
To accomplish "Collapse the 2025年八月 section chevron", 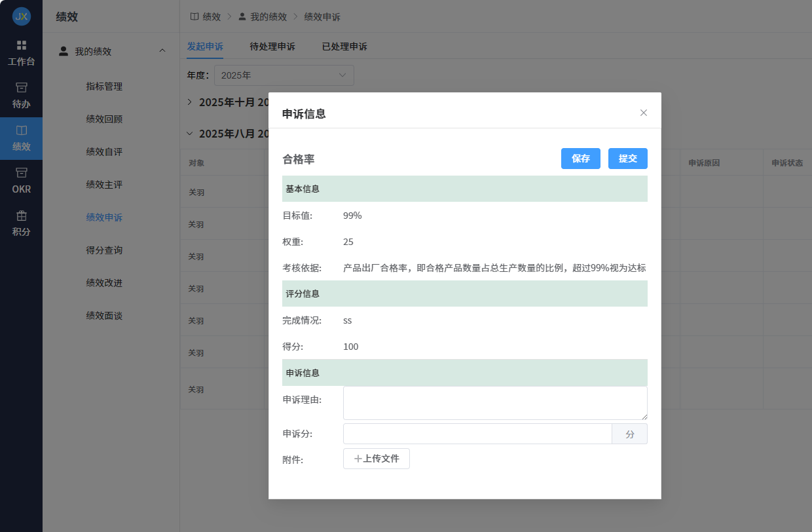I will click(x=190, y=134).
